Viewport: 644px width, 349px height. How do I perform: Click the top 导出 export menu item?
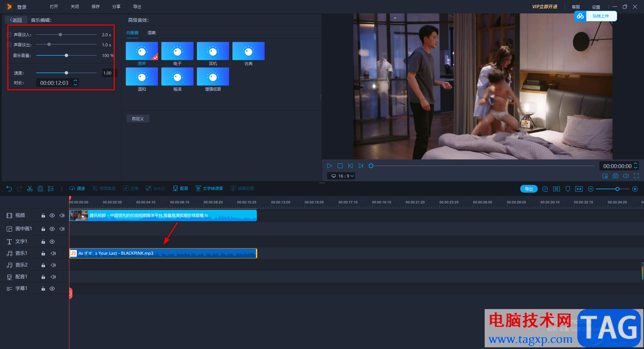(x=137, y=7)
